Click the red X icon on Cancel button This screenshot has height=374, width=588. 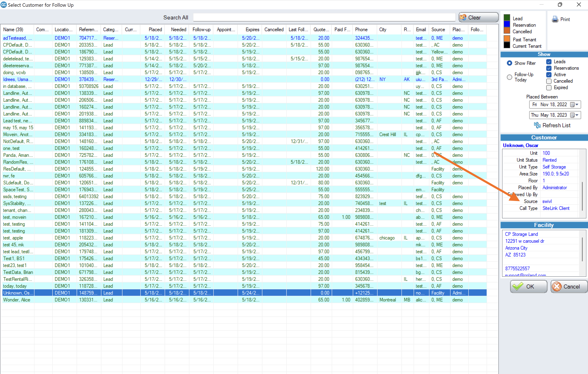557,286
